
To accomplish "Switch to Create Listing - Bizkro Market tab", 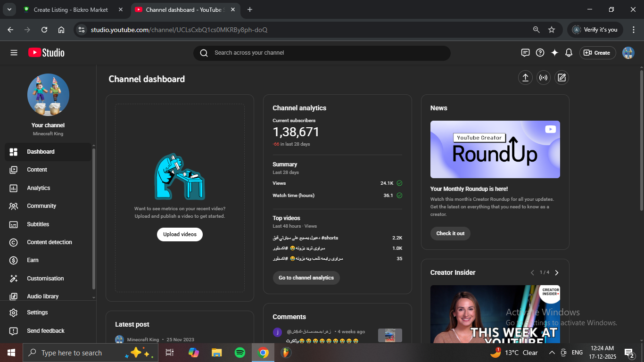I will click(71, 9).
